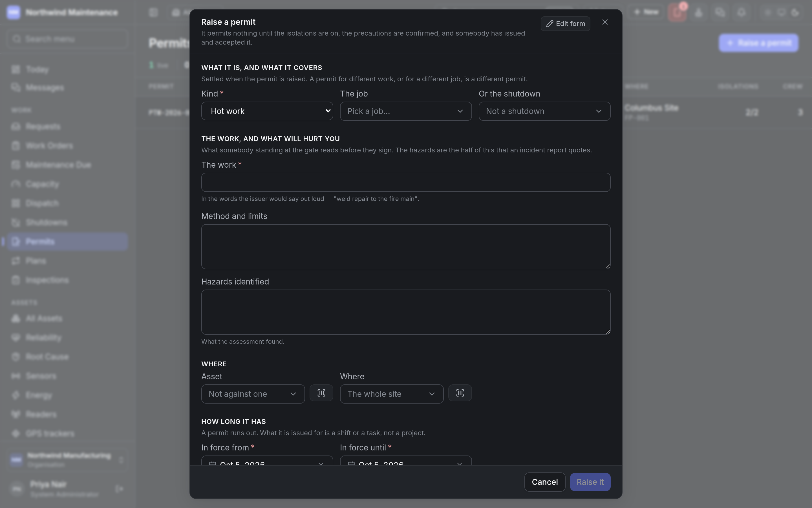Close the Raise a permit dialog
The image size is (812, 508).
click(605, 22)
